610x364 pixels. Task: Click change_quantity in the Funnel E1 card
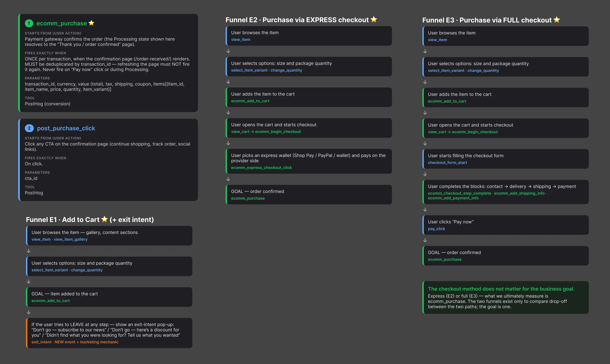pyautogui.click(x=87, y=270)
